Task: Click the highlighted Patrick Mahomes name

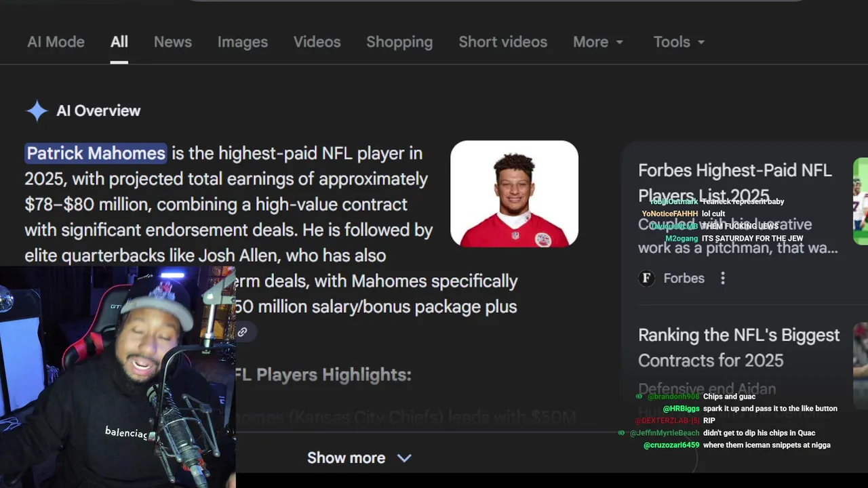Action: 96,153
